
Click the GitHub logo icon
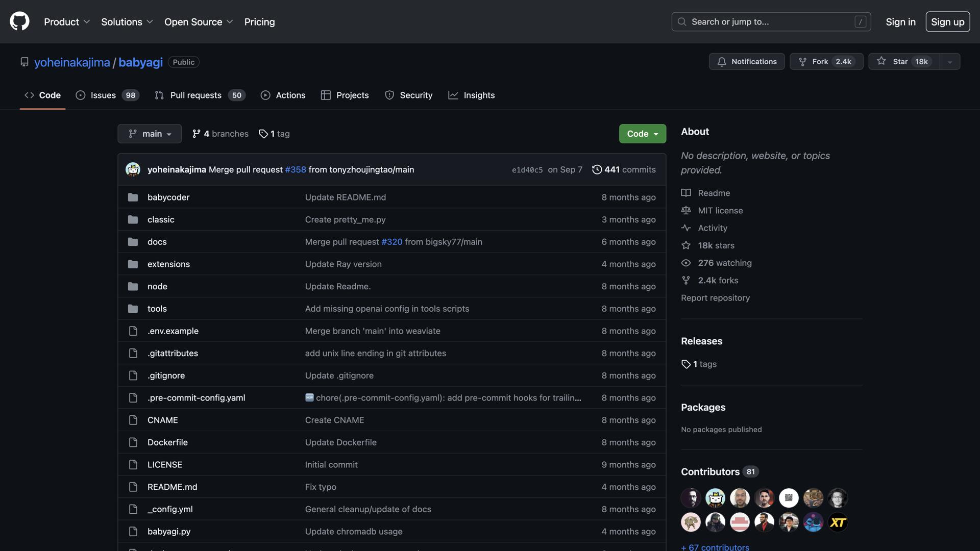(x=19, y=21)
